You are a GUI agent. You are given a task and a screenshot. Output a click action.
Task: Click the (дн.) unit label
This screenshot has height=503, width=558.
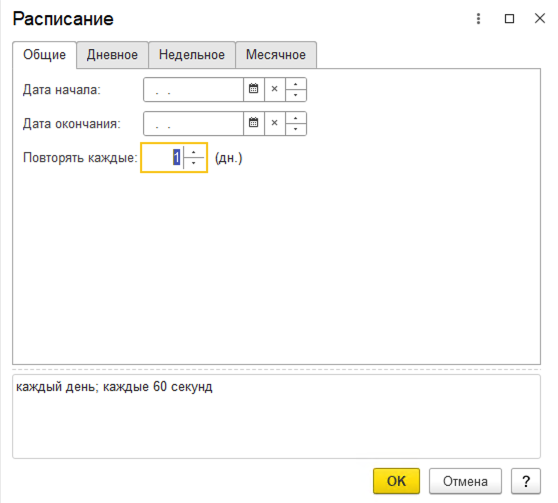(229, 158)
